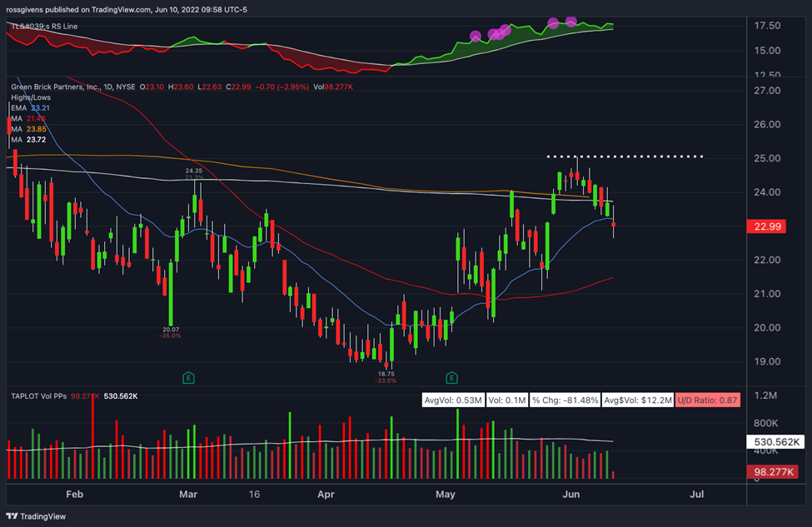
Task: Click the red 22.99 last price label
Action: click(767, 226)
